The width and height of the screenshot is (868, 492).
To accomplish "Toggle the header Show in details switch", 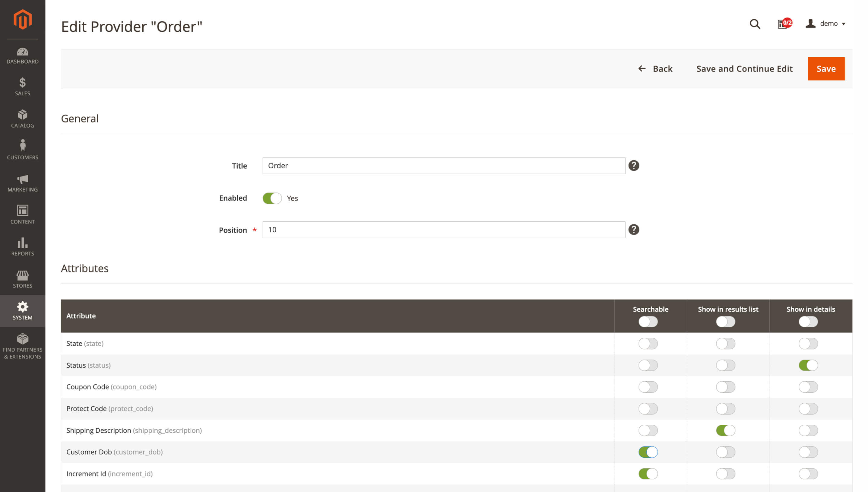I will (808, 322).
